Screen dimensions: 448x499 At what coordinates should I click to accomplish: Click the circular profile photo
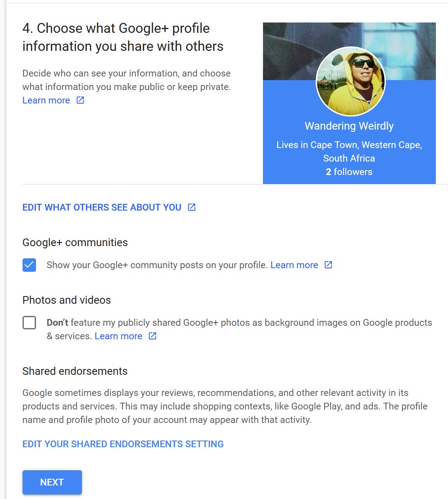coord(350,81)
